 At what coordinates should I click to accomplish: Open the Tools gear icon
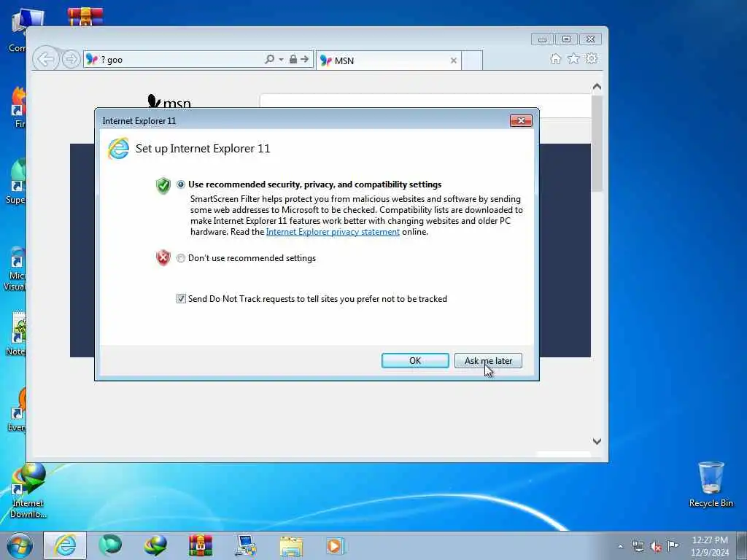[x=592, y=58]
